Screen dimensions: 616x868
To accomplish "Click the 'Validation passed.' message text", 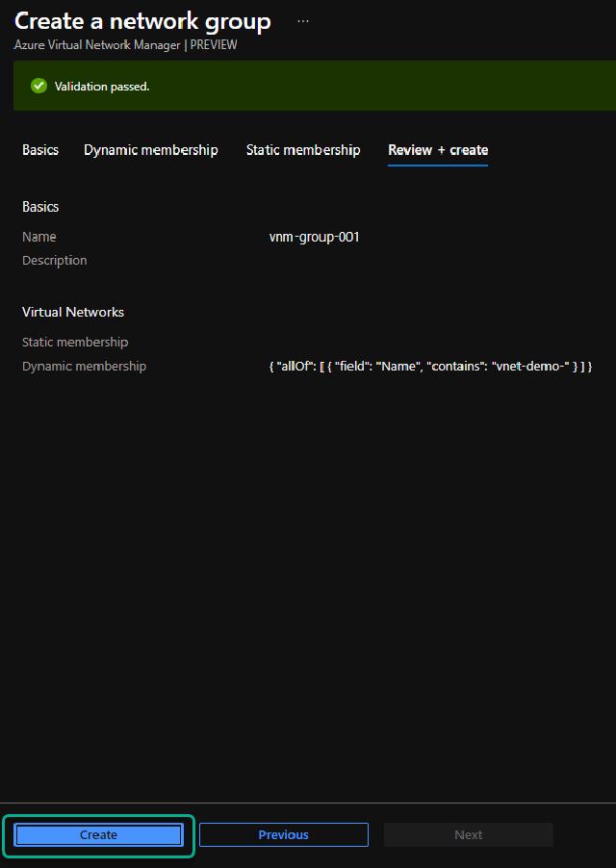I will coord(102,87).
